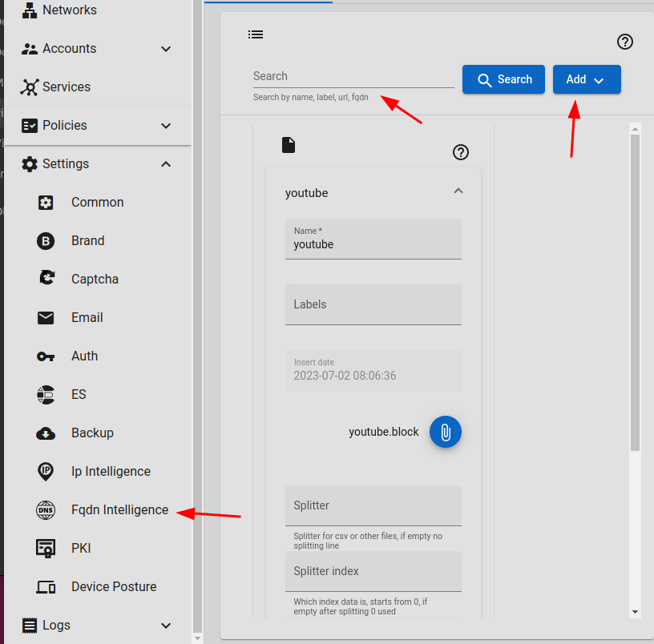
Task: Click the Fqdn Intelligence DNS icon
Action: tap(46, 510)
